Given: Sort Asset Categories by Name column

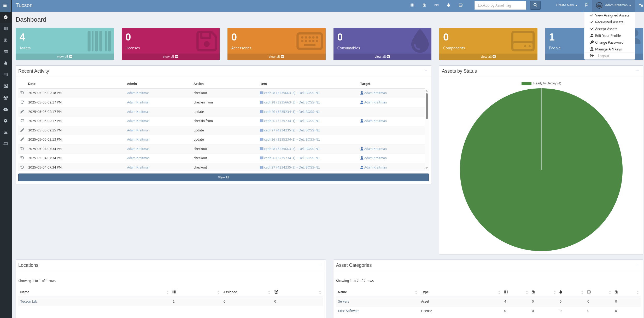Looking at the screenshot, I should [x=342, y=292].
